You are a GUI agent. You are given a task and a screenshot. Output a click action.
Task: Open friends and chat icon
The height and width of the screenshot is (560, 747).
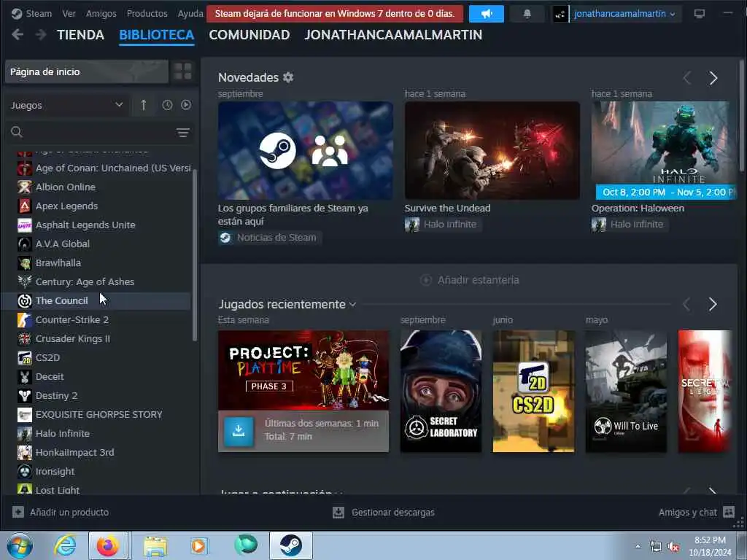729,512
